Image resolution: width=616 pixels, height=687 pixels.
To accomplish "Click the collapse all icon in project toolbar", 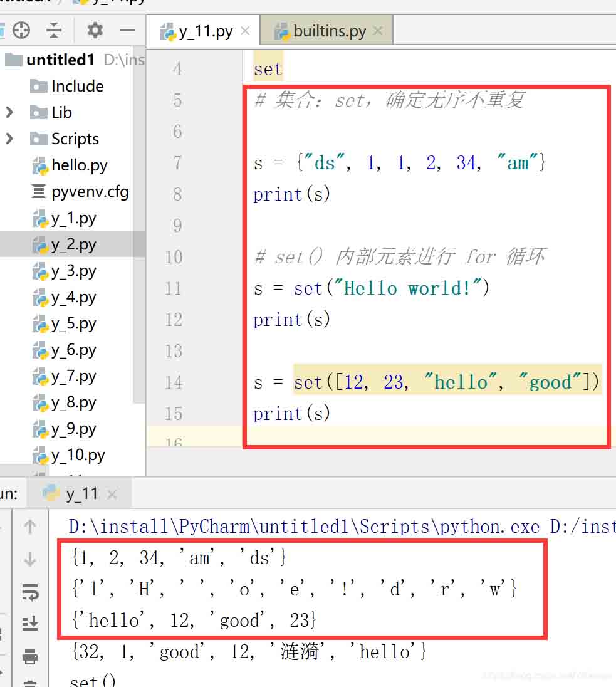I will (x=53, y=30).
